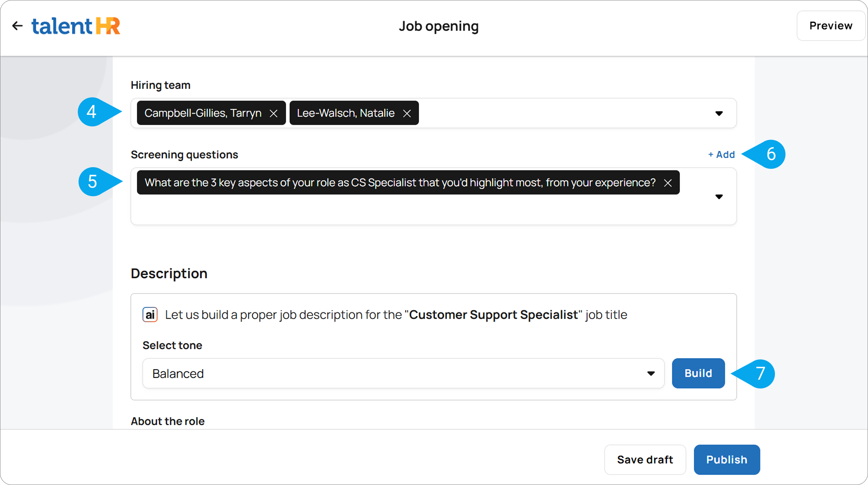Click the ai icon in Description
Screen dimensions: 868x485
tap(150, 314)
